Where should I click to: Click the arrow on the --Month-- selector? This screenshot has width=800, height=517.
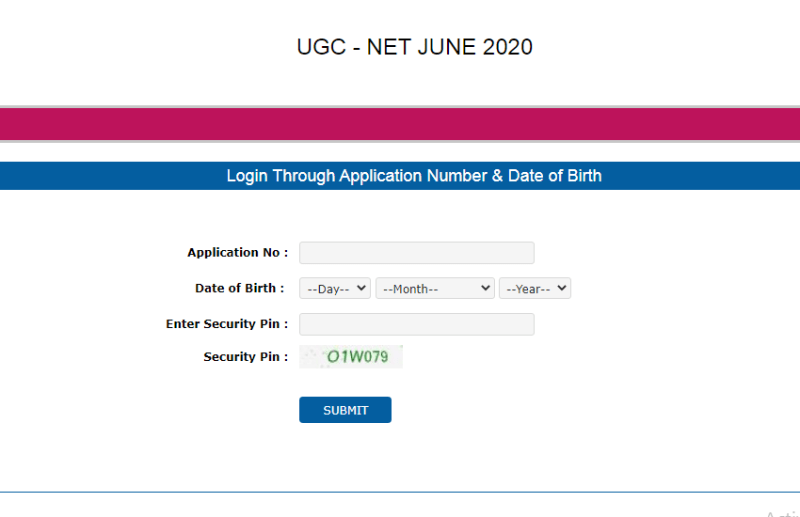[486, 288]
